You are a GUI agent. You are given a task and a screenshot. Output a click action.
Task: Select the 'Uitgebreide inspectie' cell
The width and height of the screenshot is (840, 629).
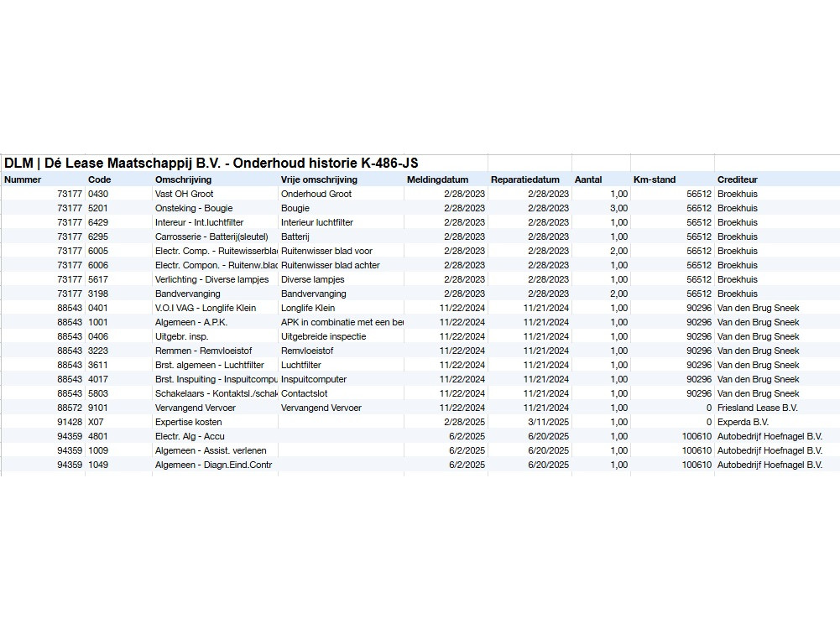click(323, 336)
